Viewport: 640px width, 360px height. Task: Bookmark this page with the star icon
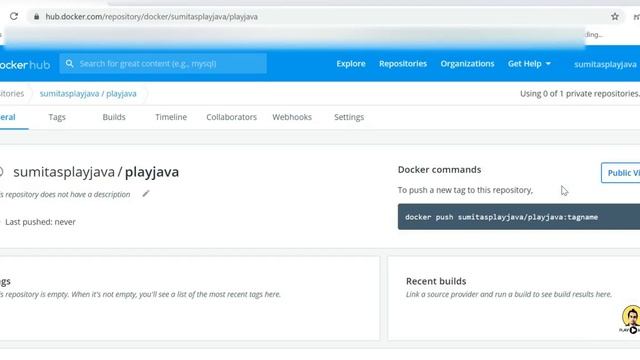[x=615, y=17]
